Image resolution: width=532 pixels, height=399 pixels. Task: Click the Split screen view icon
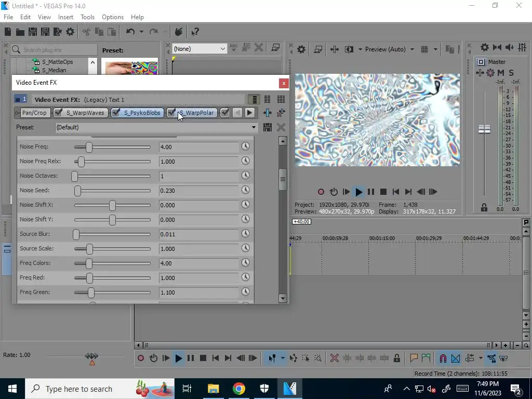[x=349, y=49]
